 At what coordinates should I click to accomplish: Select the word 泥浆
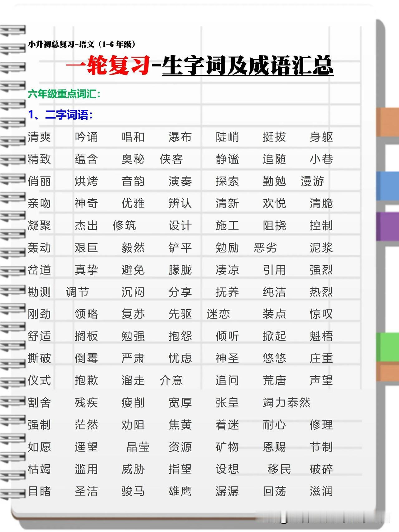321,248
